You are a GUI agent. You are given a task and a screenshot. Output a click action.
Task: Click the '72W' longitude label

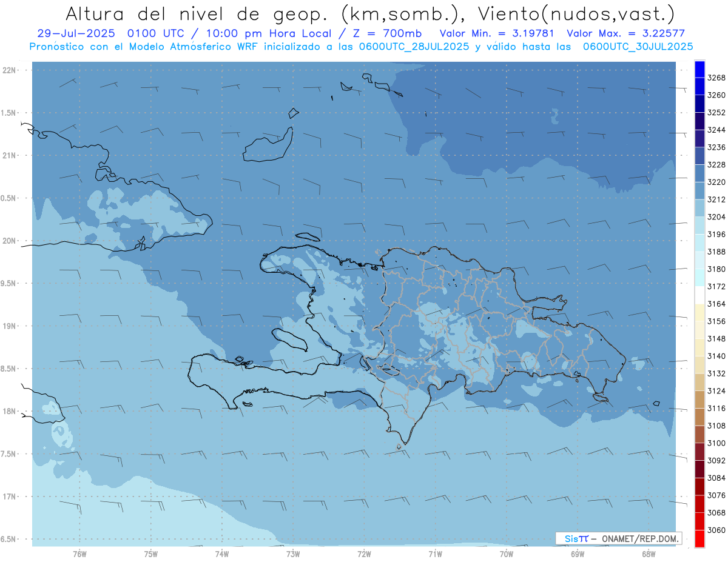point(365,554)
